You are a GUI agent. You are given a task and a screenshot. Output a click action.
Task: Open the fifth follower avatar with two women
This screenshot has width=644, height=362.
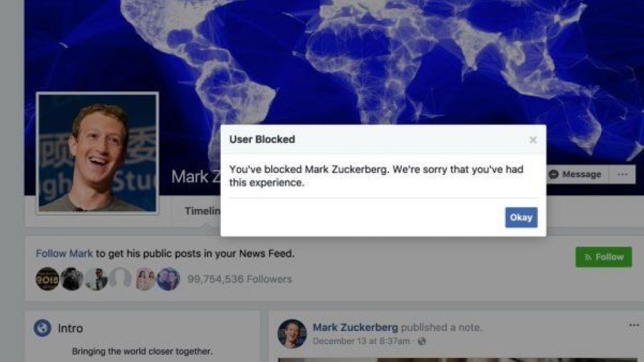point(145,279)
